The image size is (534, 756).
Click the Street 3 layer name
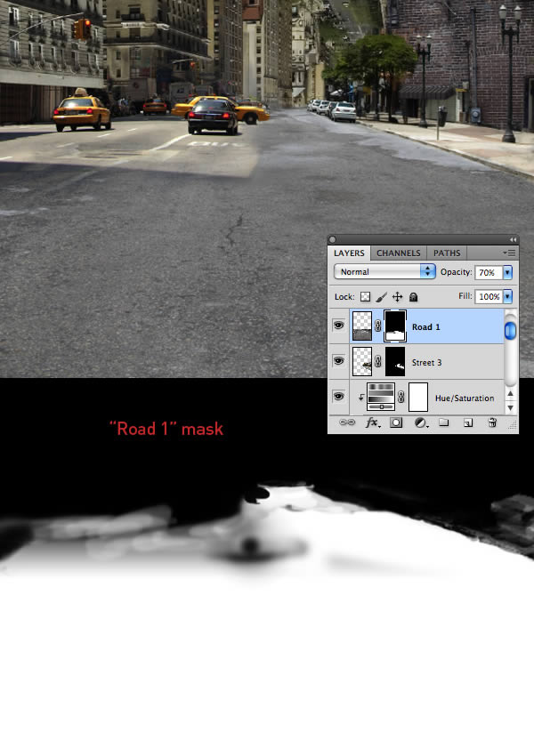pos(426,363)
